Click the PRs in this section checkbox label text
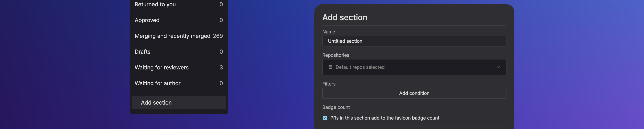 (384, 118)
